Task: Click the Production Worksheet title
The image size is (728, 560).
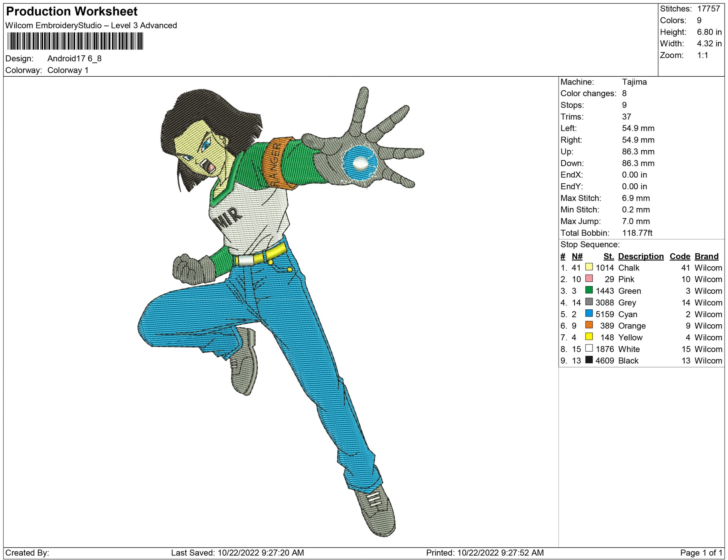Action: pyautogui.click(x=72, y=12)
